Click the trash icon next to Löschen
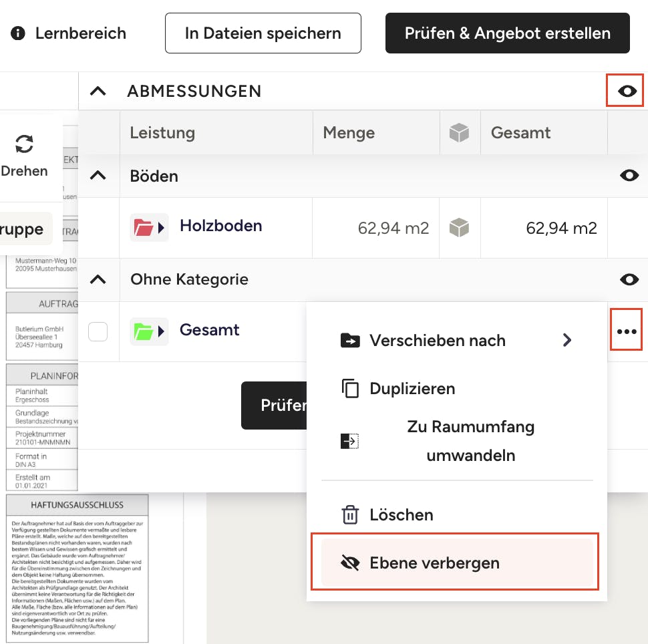Screen dimensions: 648x644 click(350, 515)
